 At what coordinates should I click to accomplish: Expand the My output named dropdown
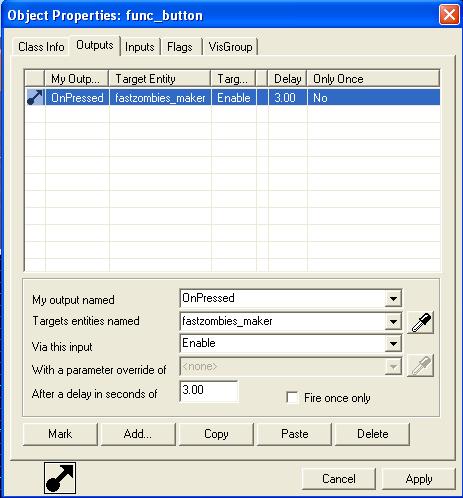393,298
